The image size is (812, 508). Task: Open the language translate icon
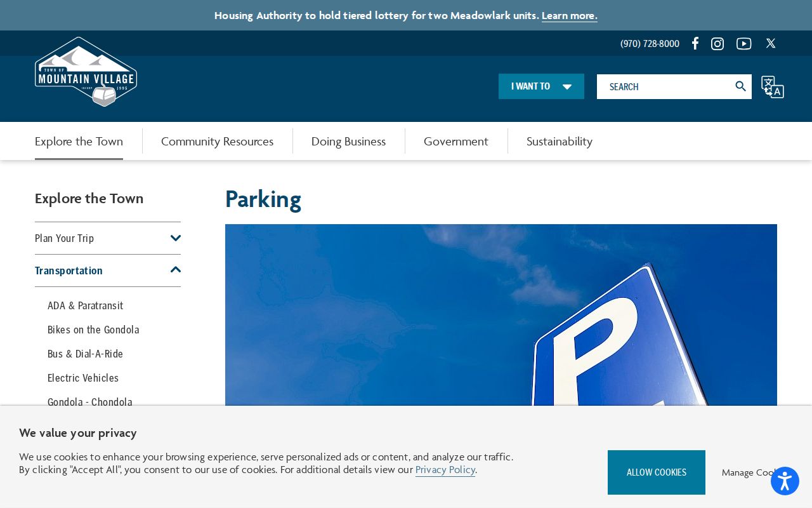point(773,87)
